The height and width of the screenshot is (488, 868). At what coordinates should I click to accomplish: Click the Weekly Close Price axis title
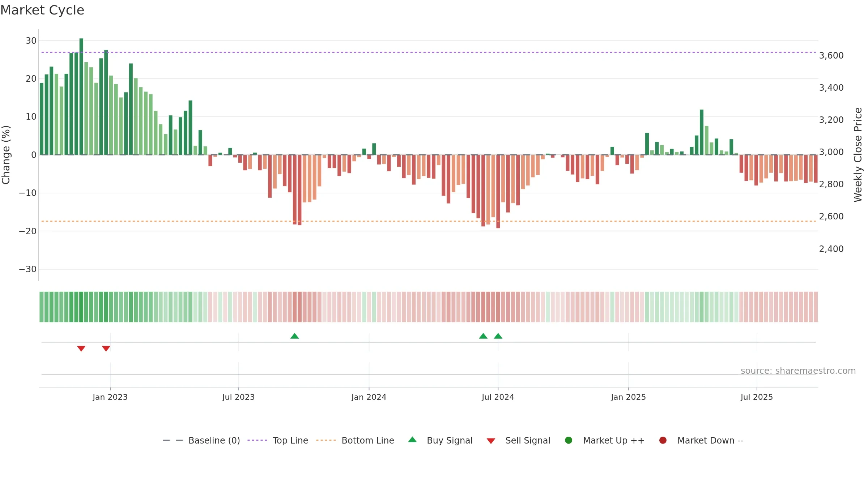(x=858, y=155)
